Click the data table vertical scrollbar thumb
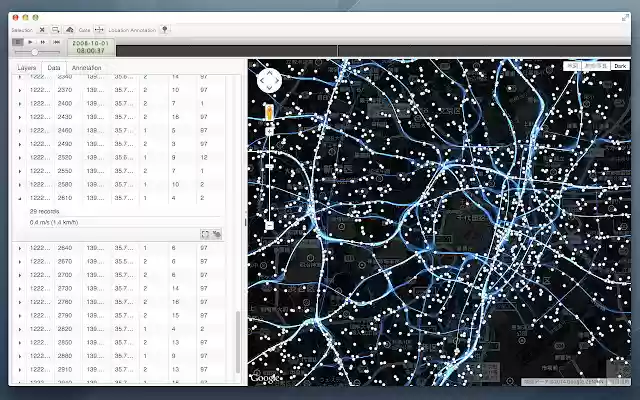Screen dimensions: 640x400 (x=238, y=342)
